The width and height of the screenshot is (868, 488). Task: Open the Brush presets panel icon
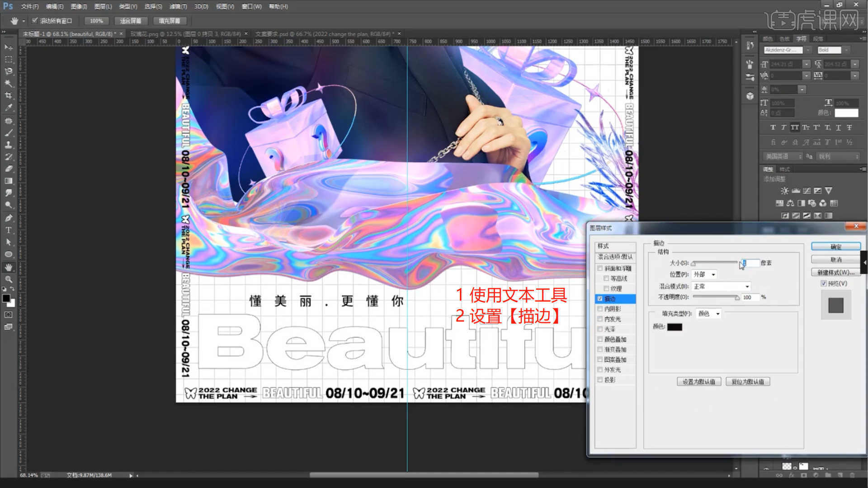point(750,64)
